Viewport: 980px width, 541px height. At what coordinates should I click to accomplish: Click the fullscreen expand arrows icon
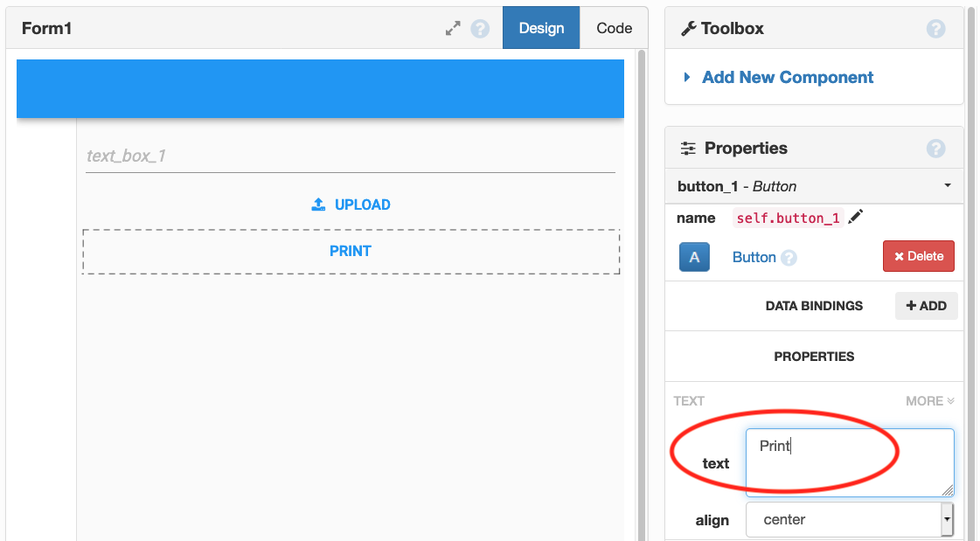tap(453, 28)
